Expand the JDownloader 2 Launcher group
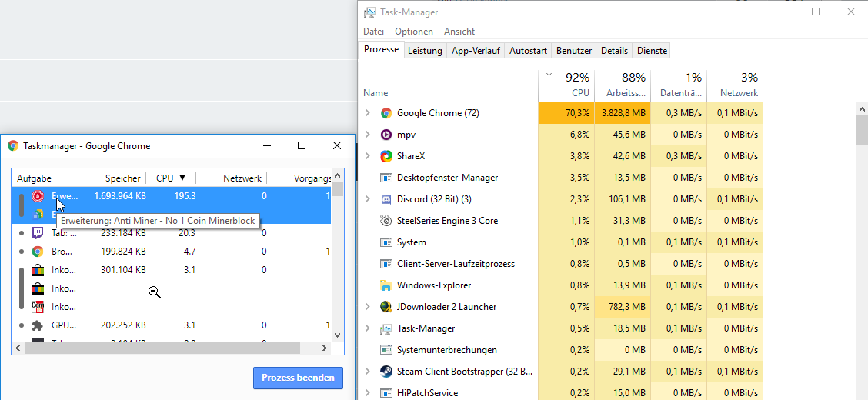Viewport: 868px width, 400px height. pyautogui.click(x=367, y=307)
